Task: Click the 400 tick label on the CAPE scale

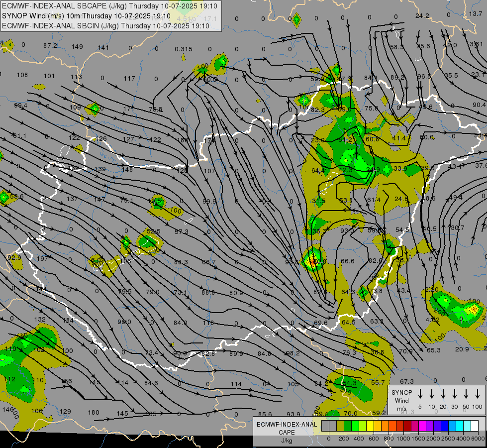Action: (x=359, y=439)
